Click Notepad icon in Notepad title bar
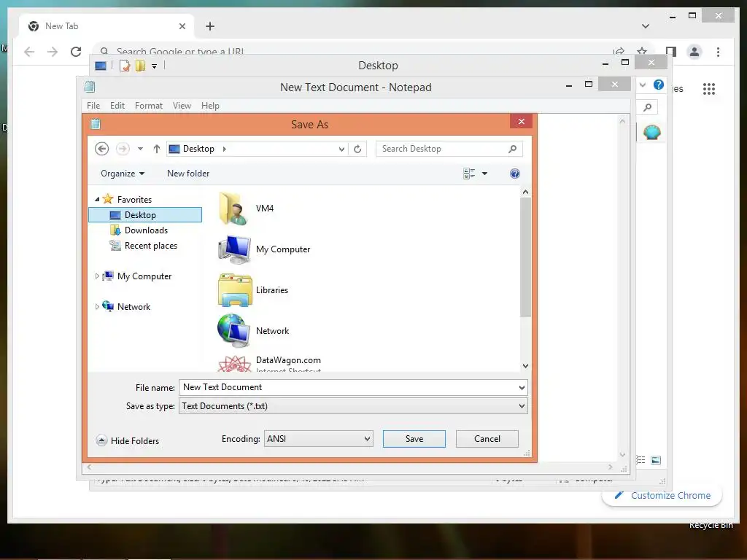747x560 pixels. 90,87
